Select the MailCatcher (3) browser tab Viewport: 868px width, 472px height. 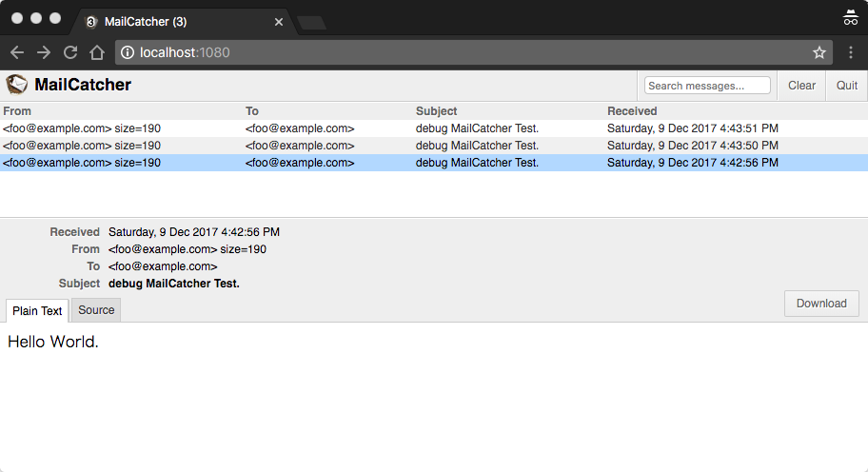[x=183, y=22]
